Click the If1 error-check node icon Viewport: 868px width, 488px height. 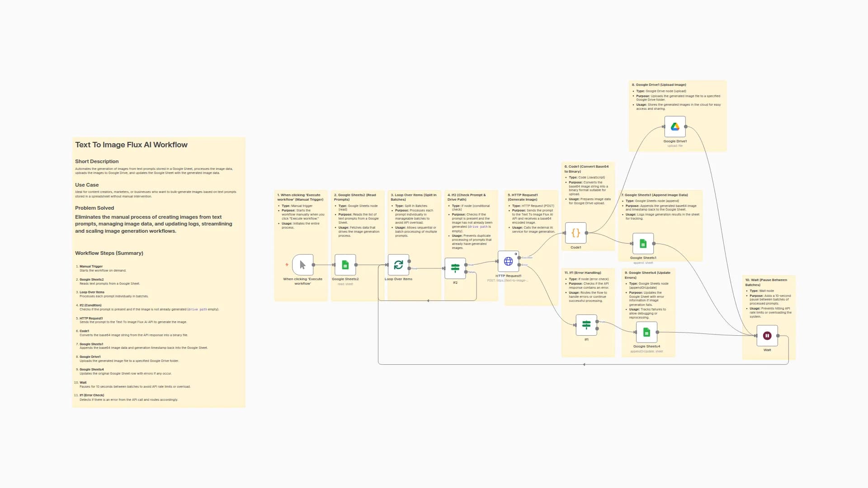[586, 323]
